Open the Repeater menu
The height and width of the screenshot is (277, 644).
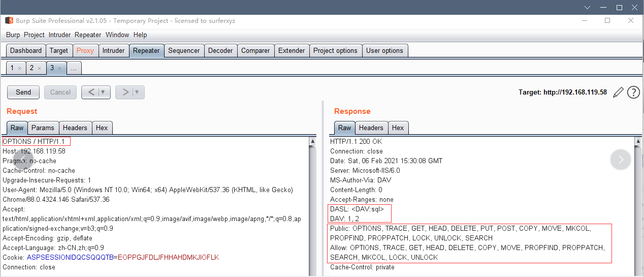88,35
